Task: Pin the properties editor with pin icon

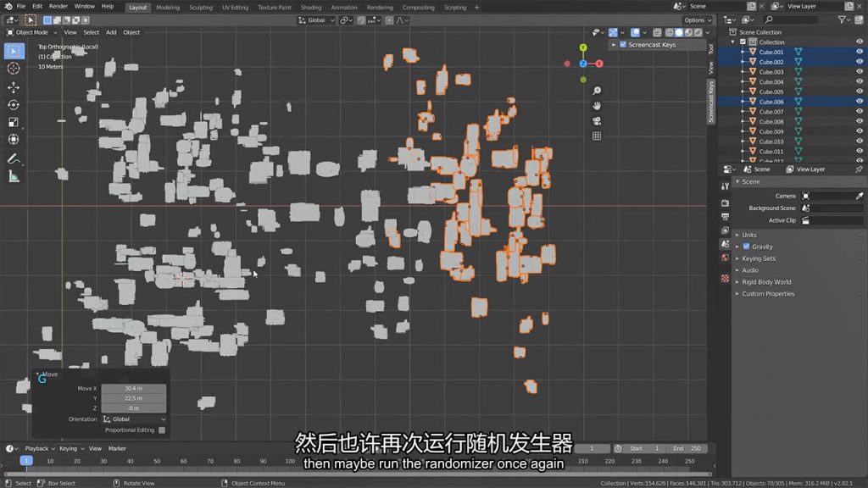Action: point(860,169)
